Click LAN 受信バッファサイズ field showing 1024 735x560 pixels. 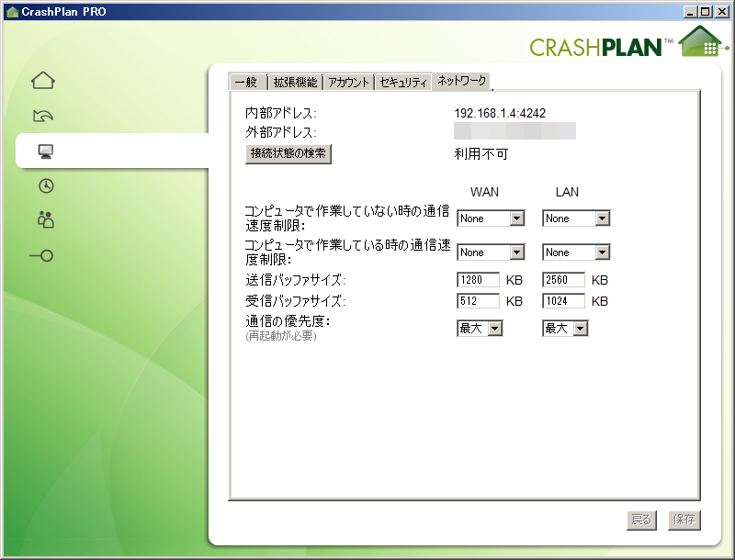[x=563, y=301]
